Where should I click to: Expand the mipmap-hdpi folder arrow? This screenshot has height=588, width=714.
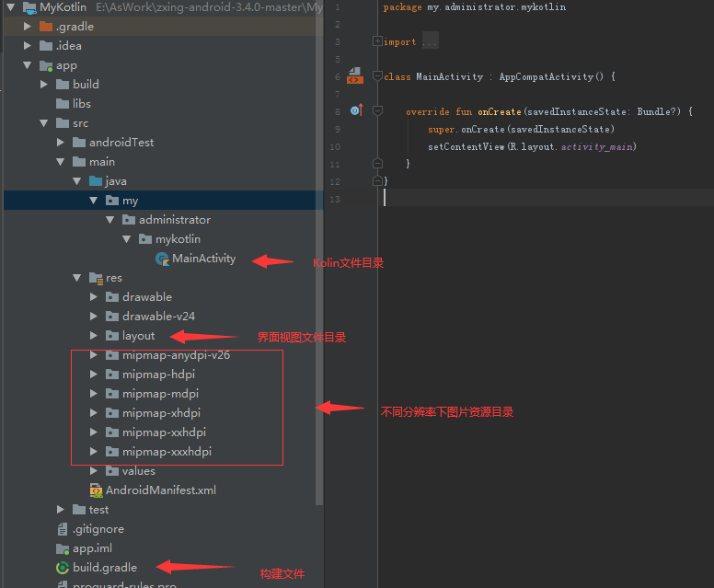click(93, 375)
